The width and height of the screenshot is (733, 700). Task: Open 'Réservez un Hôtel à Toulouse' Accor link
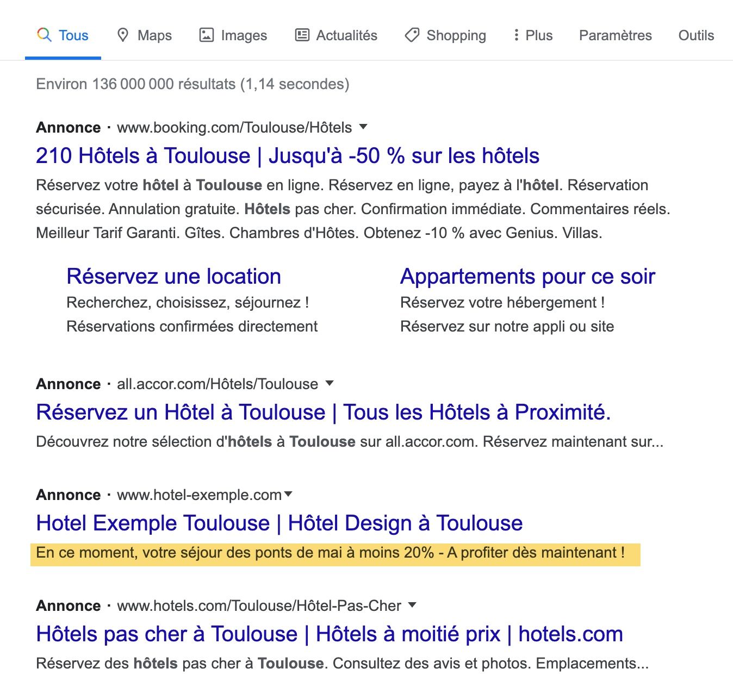coord(324,412)
